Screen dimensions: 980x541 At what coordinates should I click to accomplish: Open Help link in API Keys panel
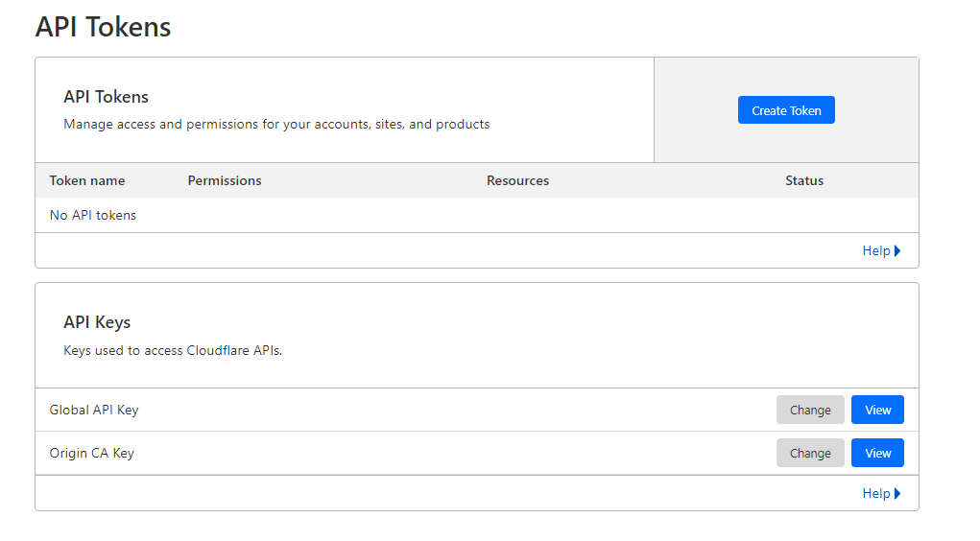click(x=875, y=494)
